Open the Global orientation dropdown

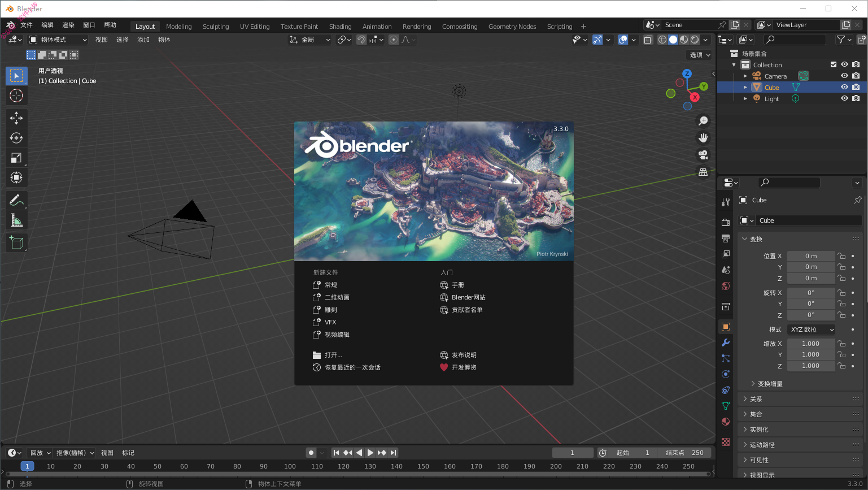tap(309, 40)
